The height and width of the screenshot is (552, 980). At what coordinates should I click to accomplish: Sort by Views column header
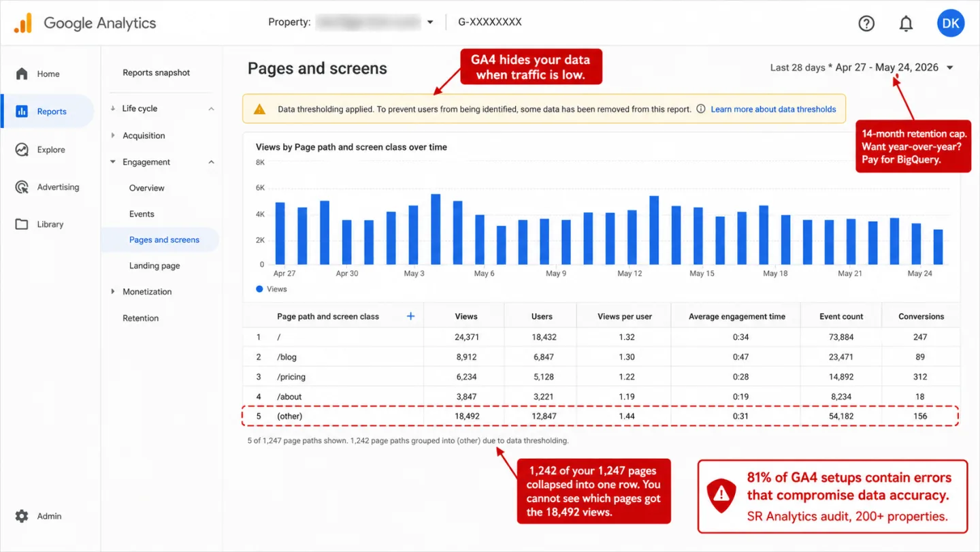466,316
